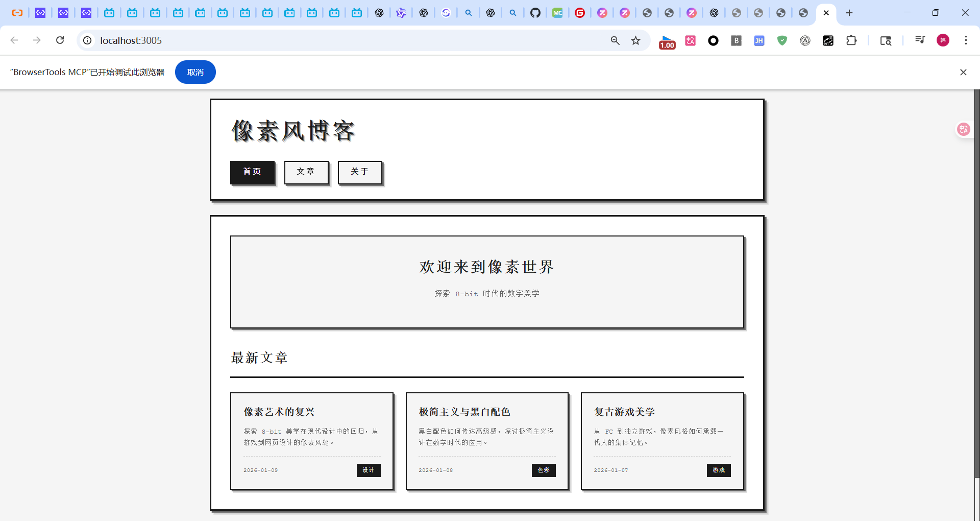Go to 首页 navigation button
980x521 pixels.
252,172
